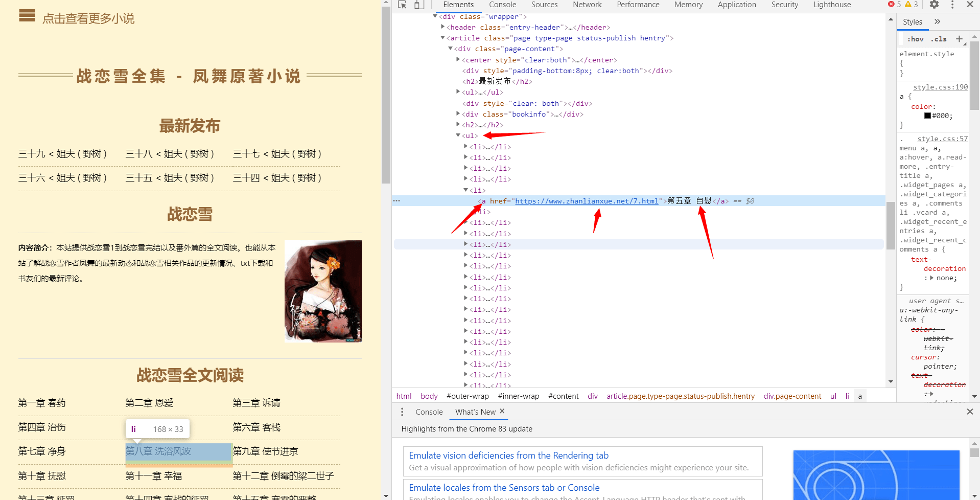Viewport: 980px width, 500px height.
Task: Activate the inspect element picker icon
Action: click(402, 5)
